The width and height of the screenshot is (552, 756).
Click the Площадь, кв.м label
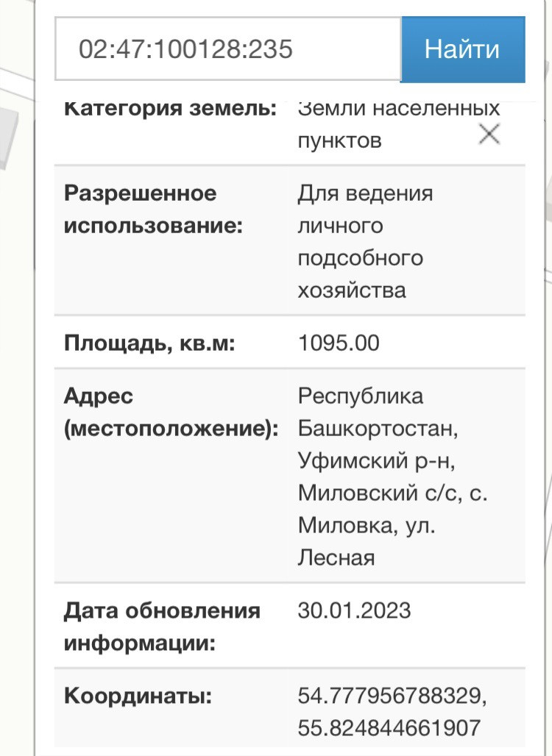pos(149,343)
